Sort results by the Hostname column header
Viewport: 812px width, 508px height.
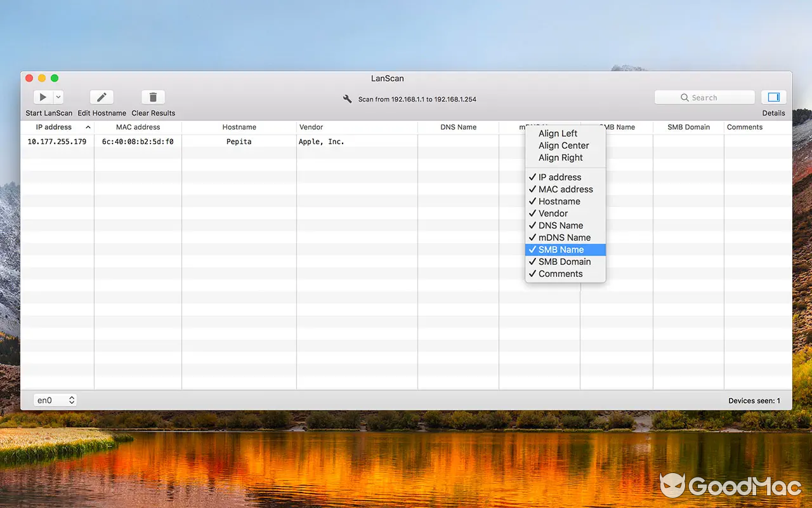[239, 127]
